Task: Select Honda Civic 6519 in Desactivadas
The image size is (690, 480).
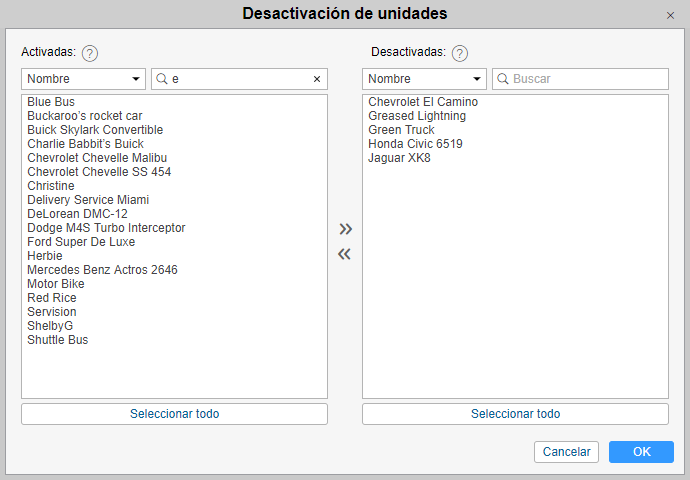Action: (x=415, y=144)
